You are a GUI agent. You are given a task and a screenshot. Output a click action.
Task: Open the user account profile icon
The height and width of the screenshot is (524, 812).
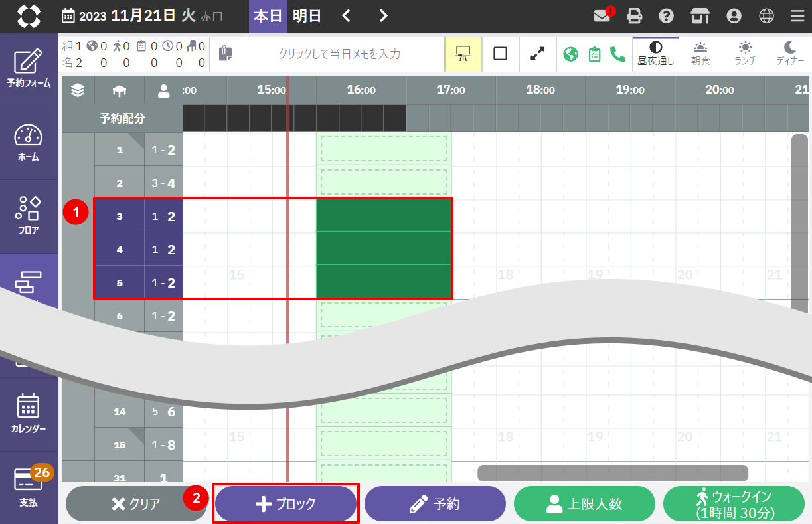click(x=734, y=16)
